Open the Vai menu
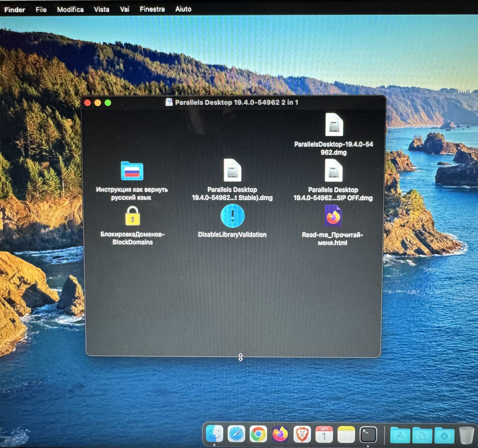The width and height of the screenshot is (478, 448). click(x=125, y=9)
